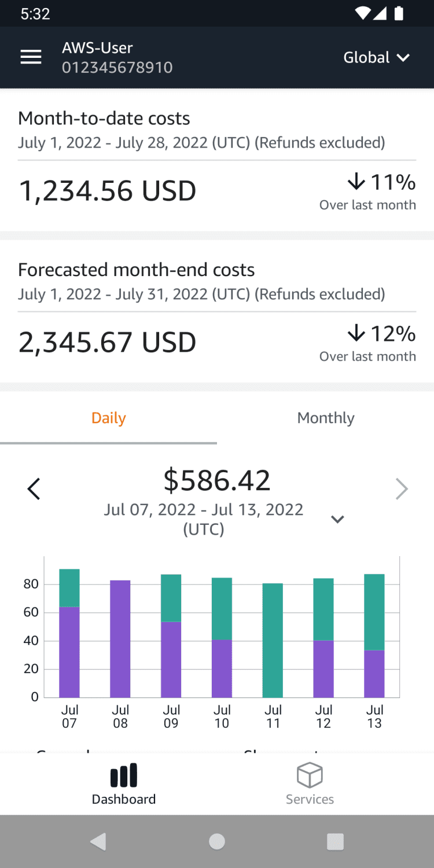
Task: Switch to the Daily costs tab
Action: (109, 418)
